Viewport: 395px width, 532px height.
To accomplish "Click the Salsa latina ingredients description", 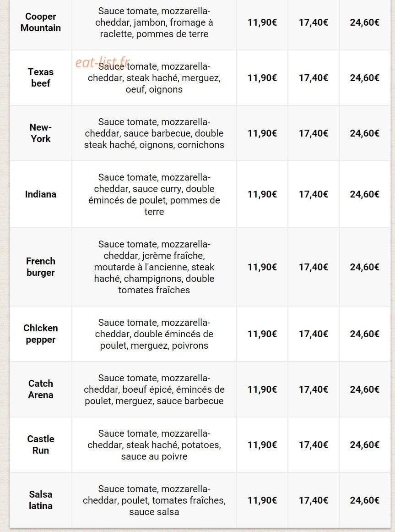I will click(x=154, y=500).
